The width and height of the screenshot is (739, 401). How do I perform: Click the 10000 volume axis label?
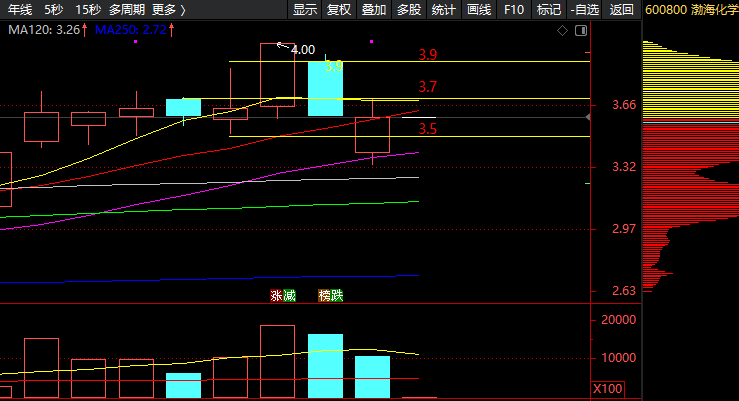619,358
